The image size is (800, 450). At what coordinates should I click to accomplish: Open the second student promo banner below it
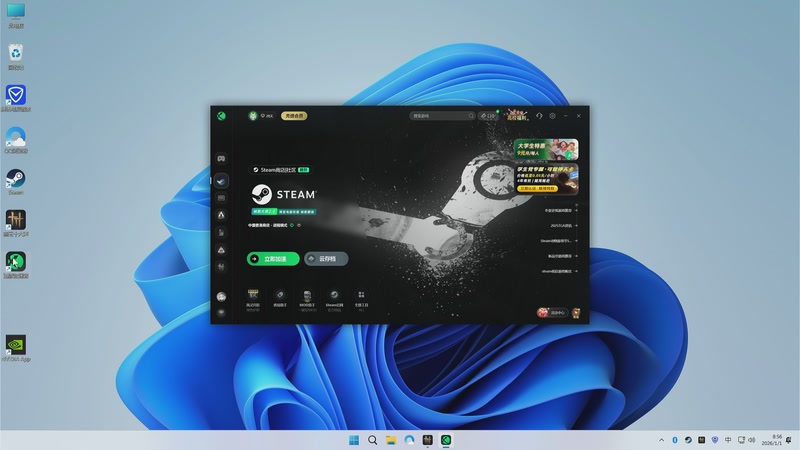(x=546, y=178)
